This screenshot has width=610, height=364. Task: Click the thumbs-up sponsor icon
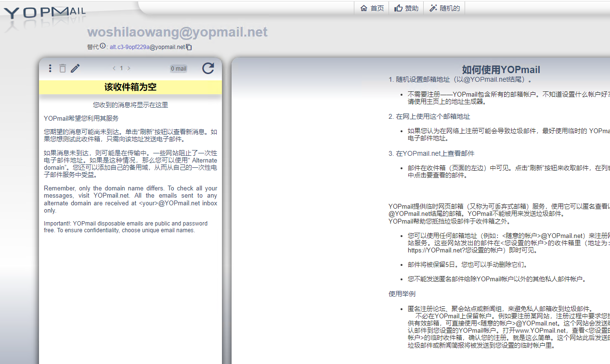pos(398,8)
